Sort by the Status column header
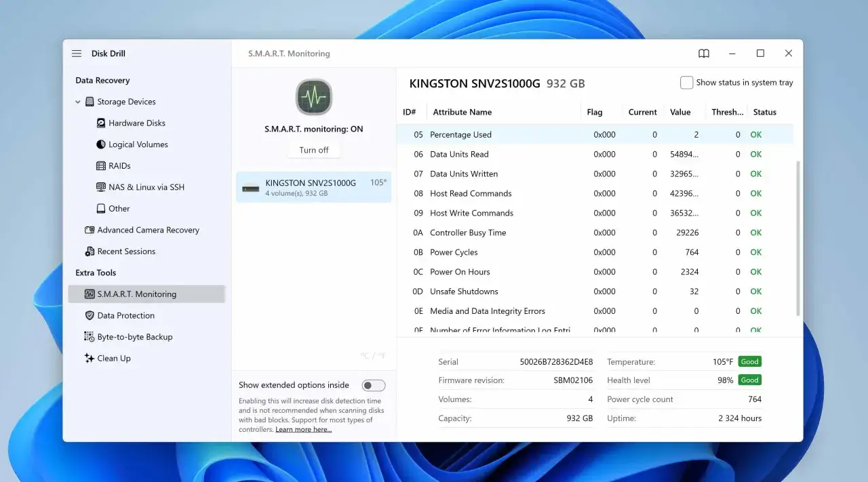Image resolution: width=868 pixels, height=482 pixels. coord(764,113)
